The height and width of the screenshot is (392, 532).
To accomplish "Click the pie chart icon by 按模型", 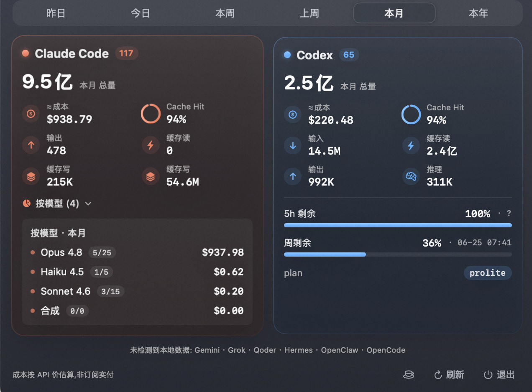I will tap(26, 204).
